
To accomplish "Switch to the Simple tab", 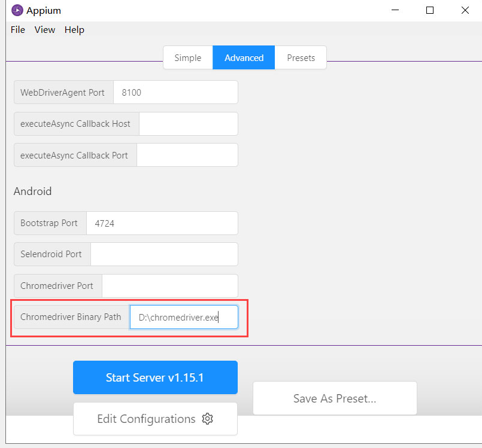I will [x=188, y=58].
